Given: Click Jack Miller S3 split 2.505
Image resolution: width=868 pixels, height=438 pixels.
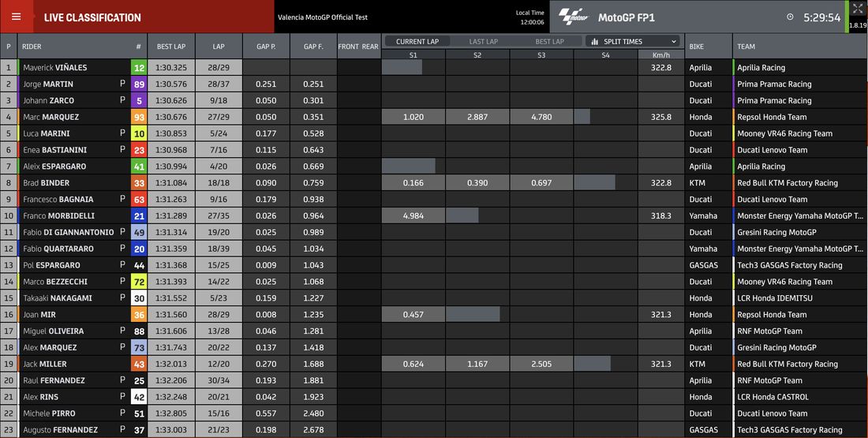Looking at the screenshot, I should [541, 365].
